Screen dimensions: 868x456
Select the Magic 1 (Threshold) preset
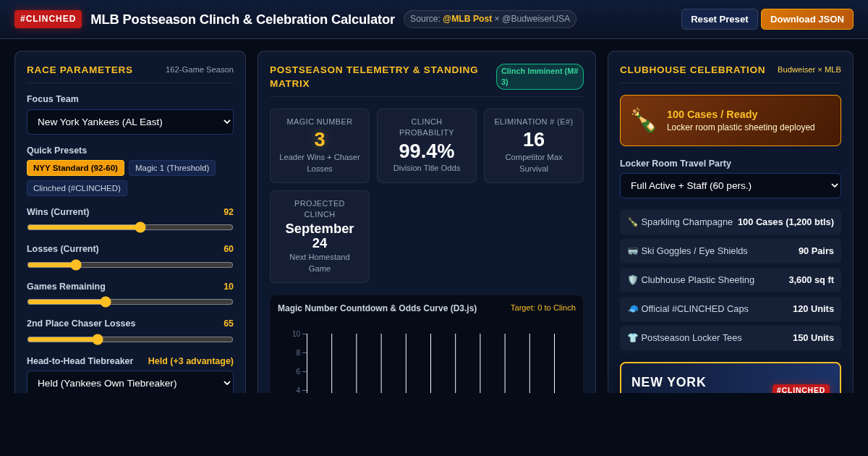coord(172,168)
